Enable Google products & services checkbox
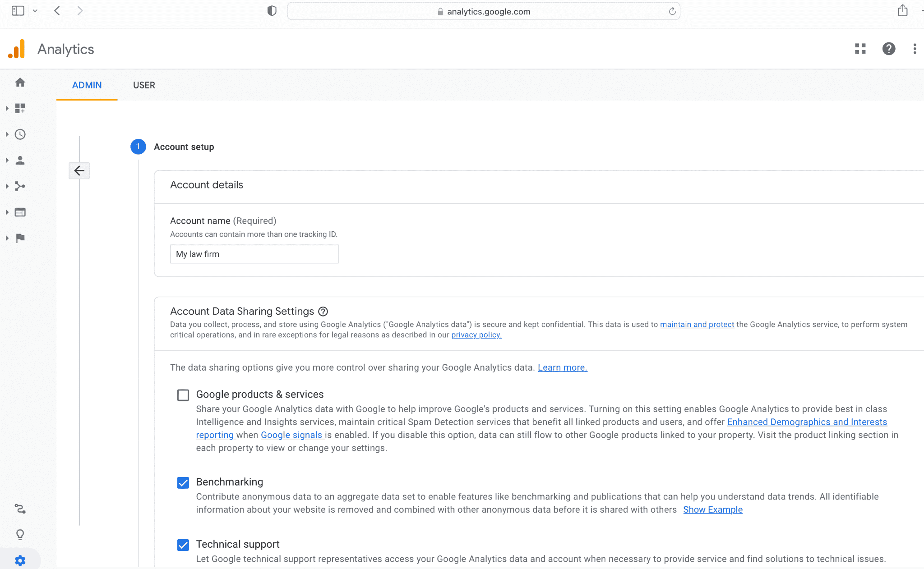924x569 pixels. coord(183,395)
